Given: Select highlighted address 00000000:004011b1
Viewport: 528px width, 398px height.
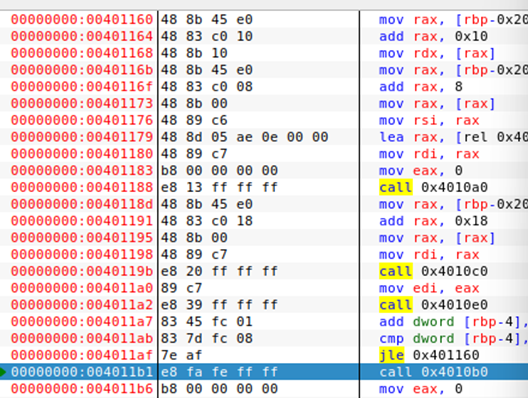Looking at the screenshot, I should (82, 372).
